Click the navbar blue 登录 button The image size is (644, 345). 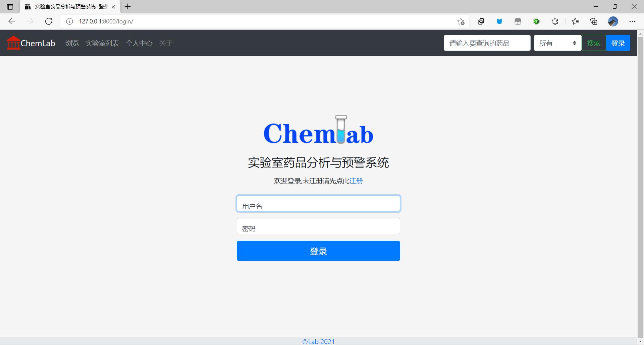click(x=618, y=43)
